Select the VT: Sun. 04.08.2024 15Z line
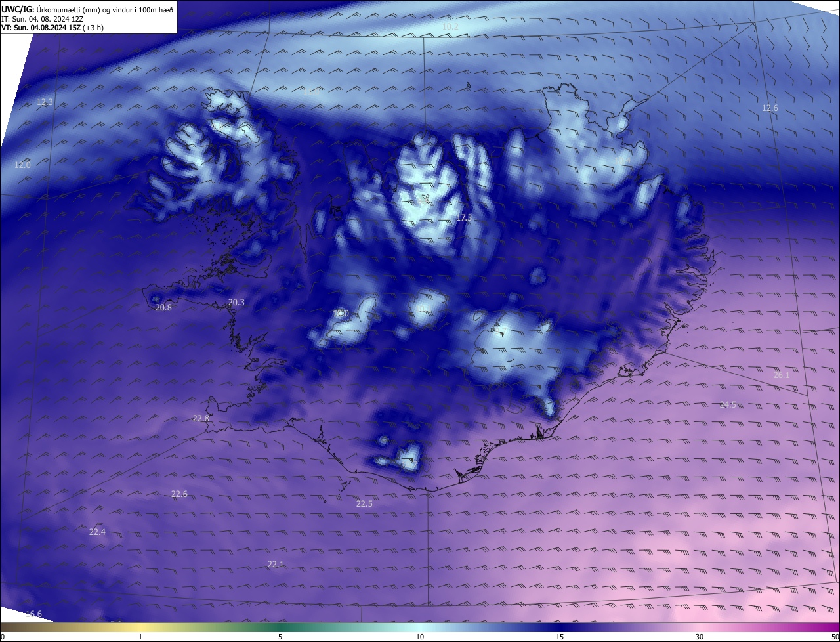 click(52, 28)
